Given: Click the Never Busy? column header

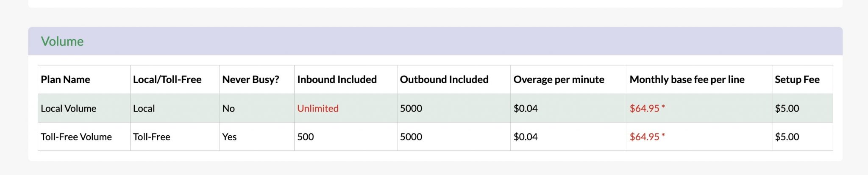Looking at the screenshot, I should (x=250, y=79).
